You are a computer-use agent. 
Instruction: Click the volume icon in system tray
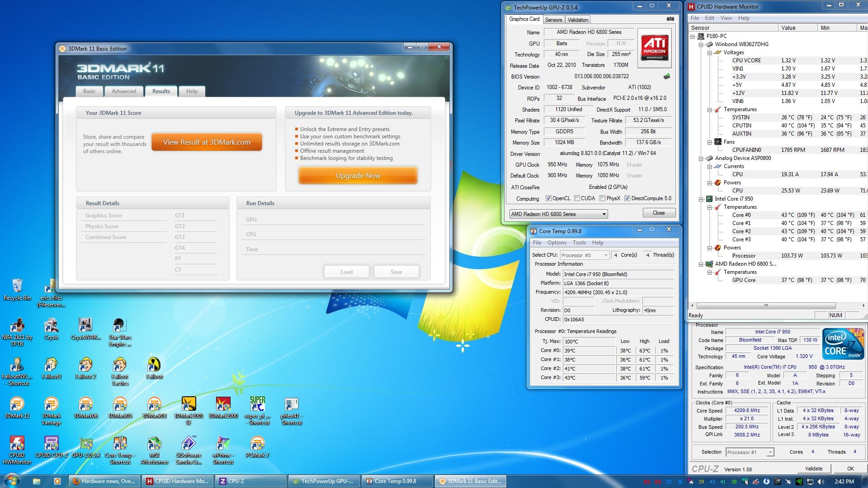821,482
